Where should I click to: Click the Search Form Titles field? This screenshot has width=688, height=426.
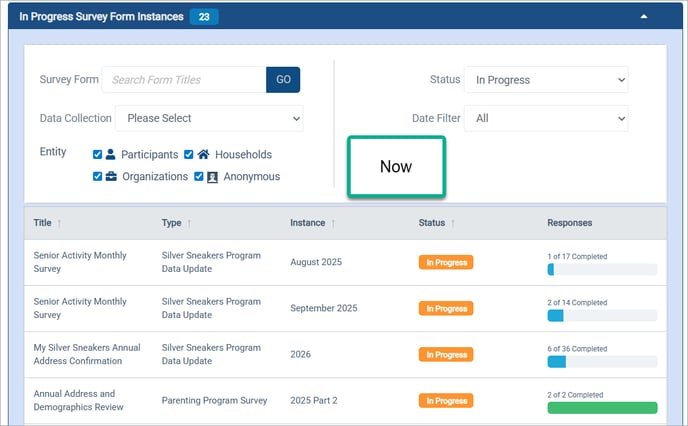pyautogui.click(x=184, y=80)
